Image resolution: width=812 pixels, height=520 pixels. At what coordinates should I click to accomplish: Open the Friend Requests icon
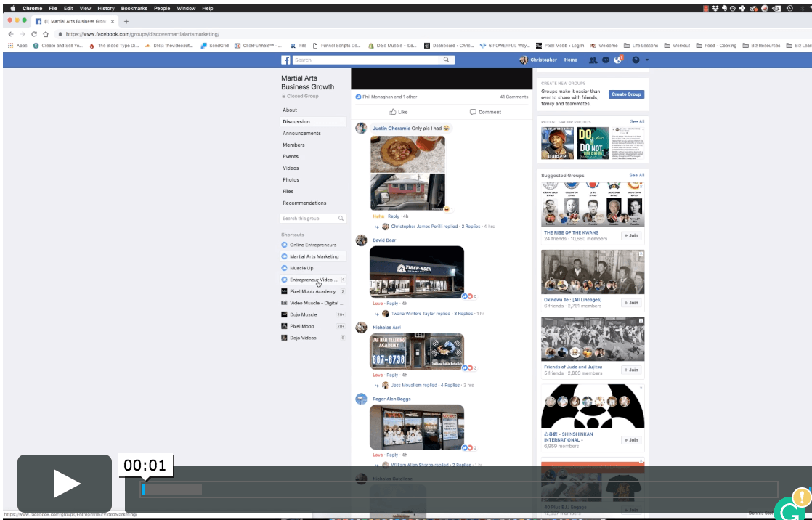pyautogui.click(x=593, y=60)
